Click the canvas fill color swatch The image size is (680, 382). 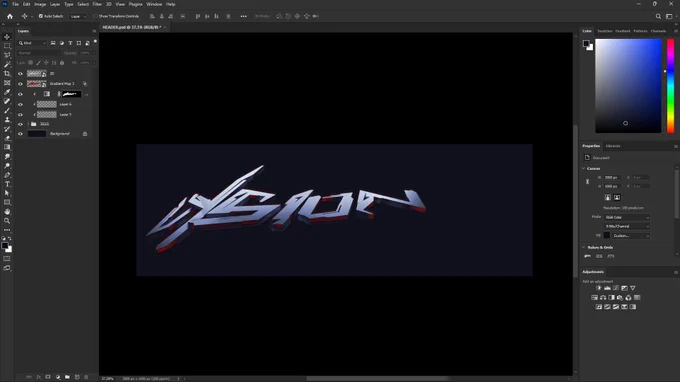(607, 235)
